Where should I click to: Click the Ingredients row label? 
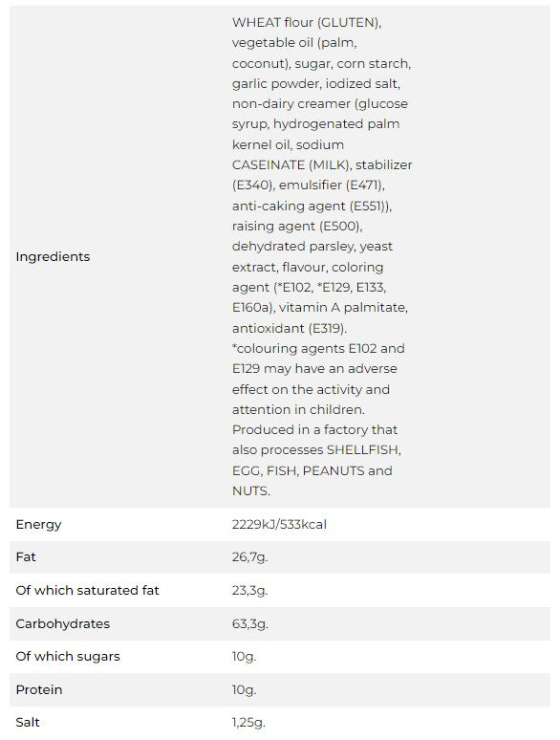53,257
